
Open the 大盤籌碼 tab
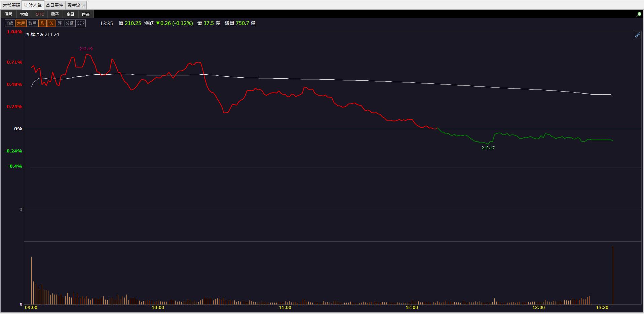11,5
